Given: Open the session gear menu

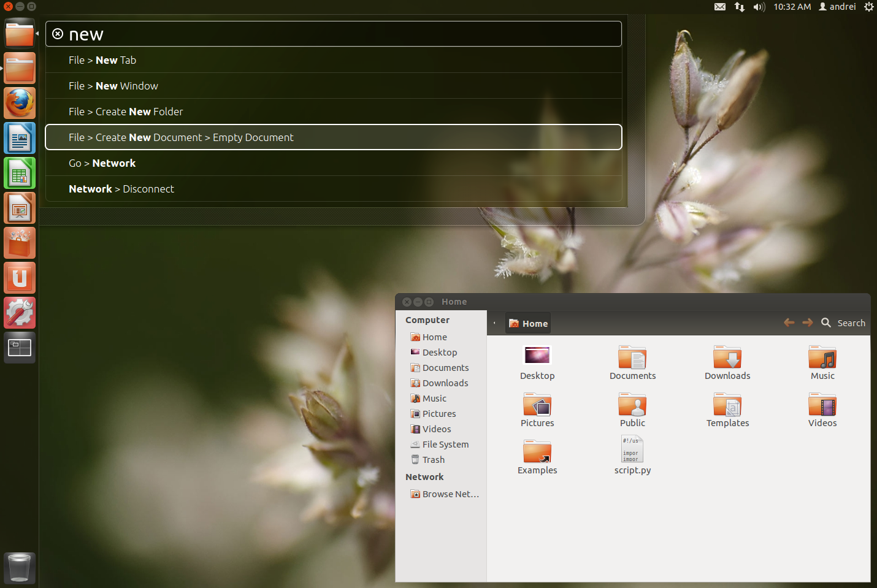Looking at the screenshot, I should pos(868,7).
